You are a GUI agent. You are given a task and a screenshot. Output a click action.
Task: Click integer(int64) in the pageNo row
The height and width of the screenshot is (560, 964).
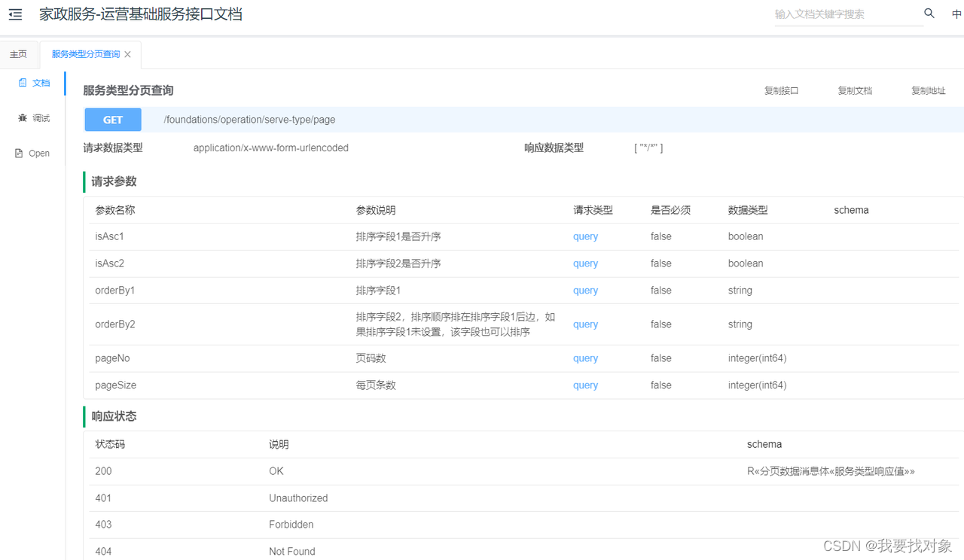[758, 358]
